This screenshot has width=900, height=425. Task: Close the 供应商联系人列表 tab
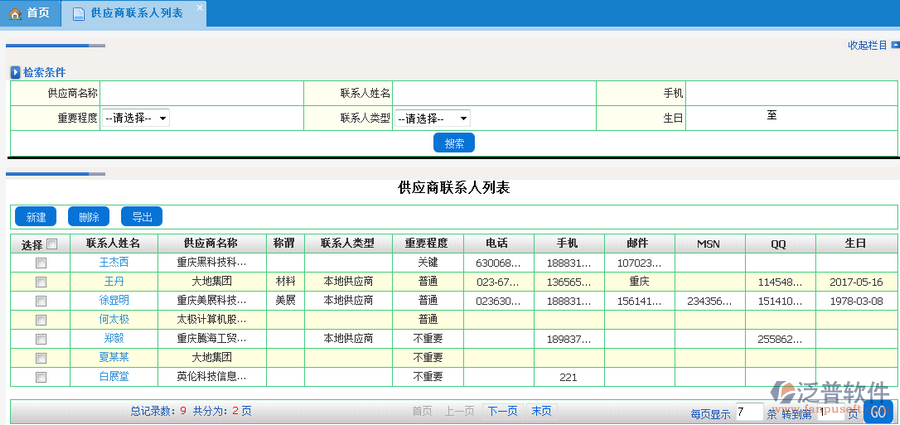tap(198, 9)
